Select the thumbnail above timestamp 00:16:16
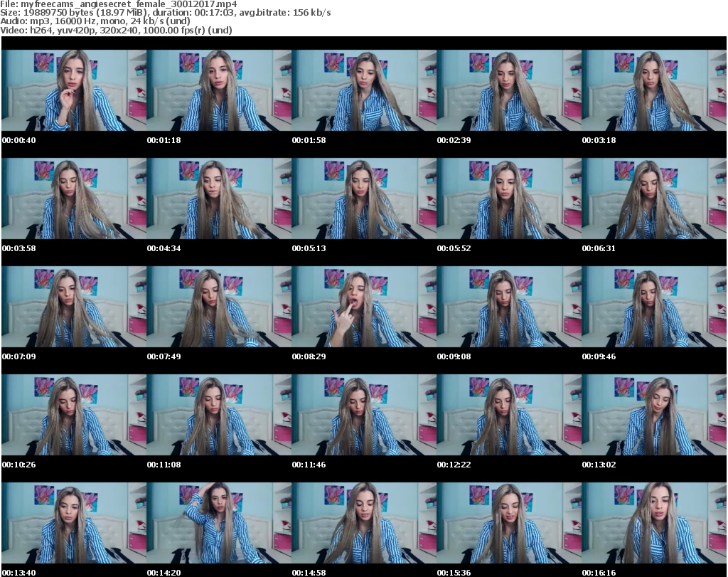This screenshot has height=577, width=728. (x=654, y=523)
